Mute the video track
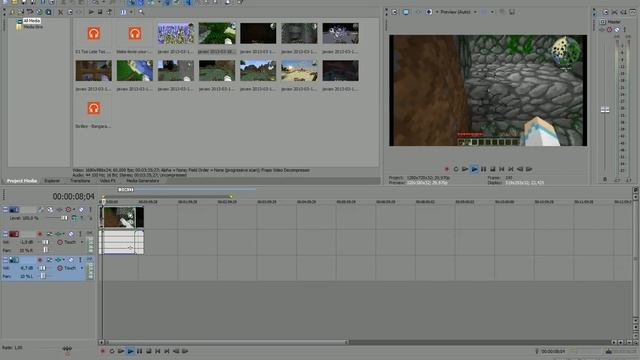 tap(81, 210)
